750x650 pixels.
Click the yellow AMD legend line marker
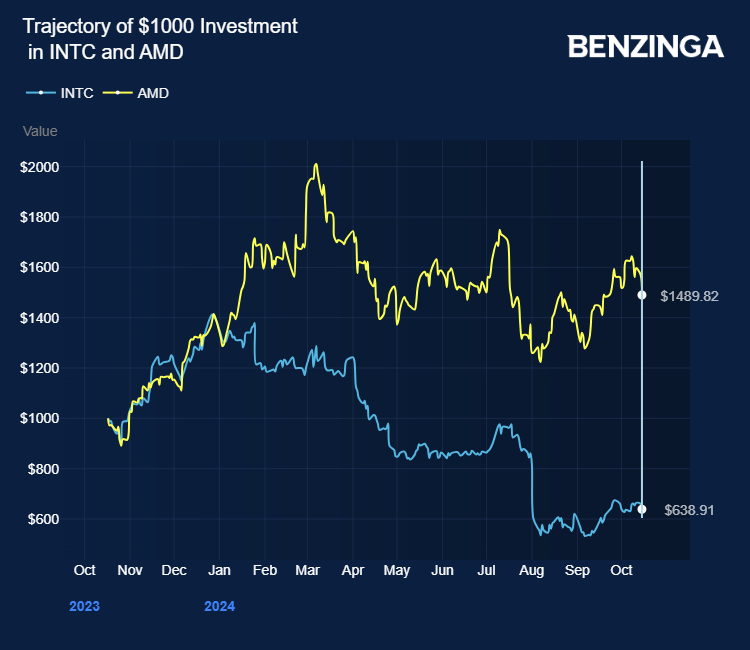(x=117, y=93)
